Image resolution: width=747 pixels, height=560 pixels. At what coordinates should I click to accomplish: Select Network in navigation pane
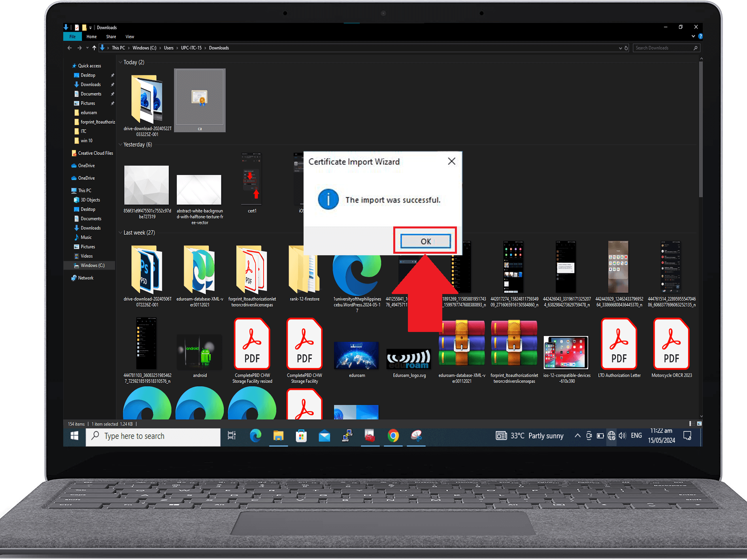[85, 278]
